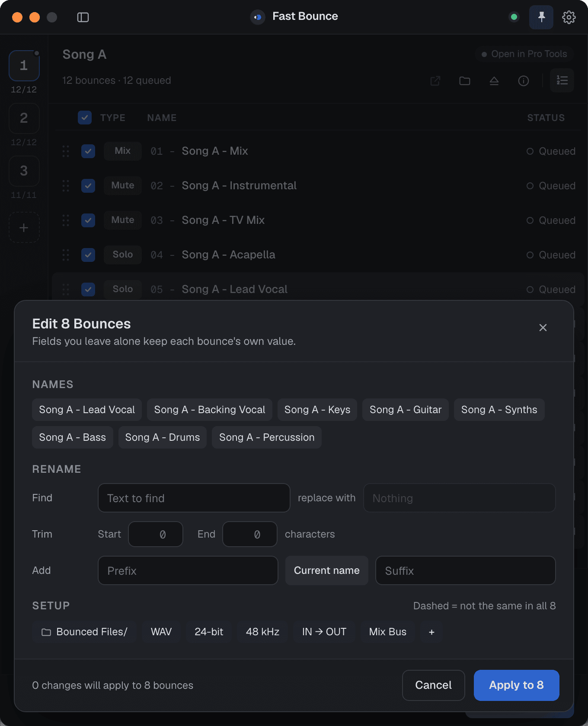Viewport: 588px width, 726px height.
Task: Click Open in Pro Tools button
Action: click(x=524, y=54)
